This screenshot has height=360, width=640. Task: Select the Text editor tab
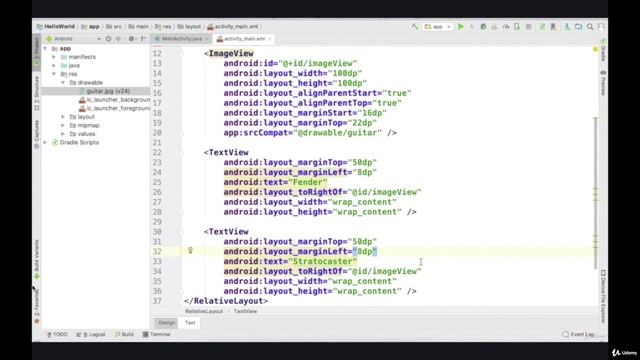190,323
